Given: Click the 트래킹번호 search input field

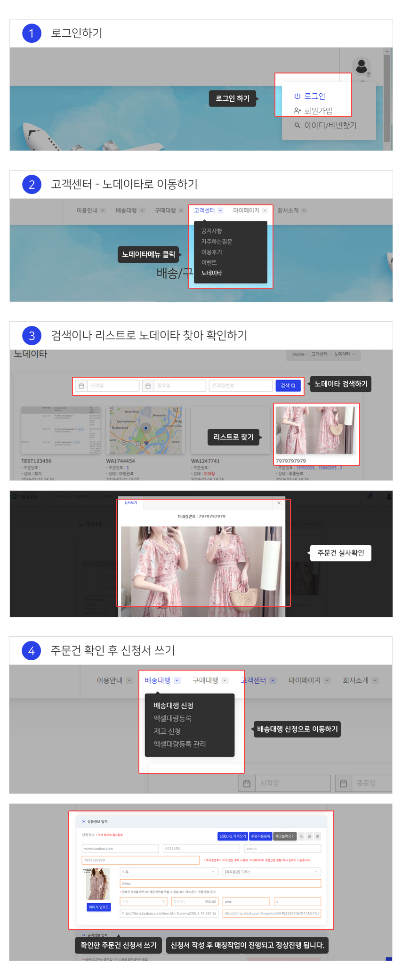Looking at the screenshot, I should tap(240, 386).
